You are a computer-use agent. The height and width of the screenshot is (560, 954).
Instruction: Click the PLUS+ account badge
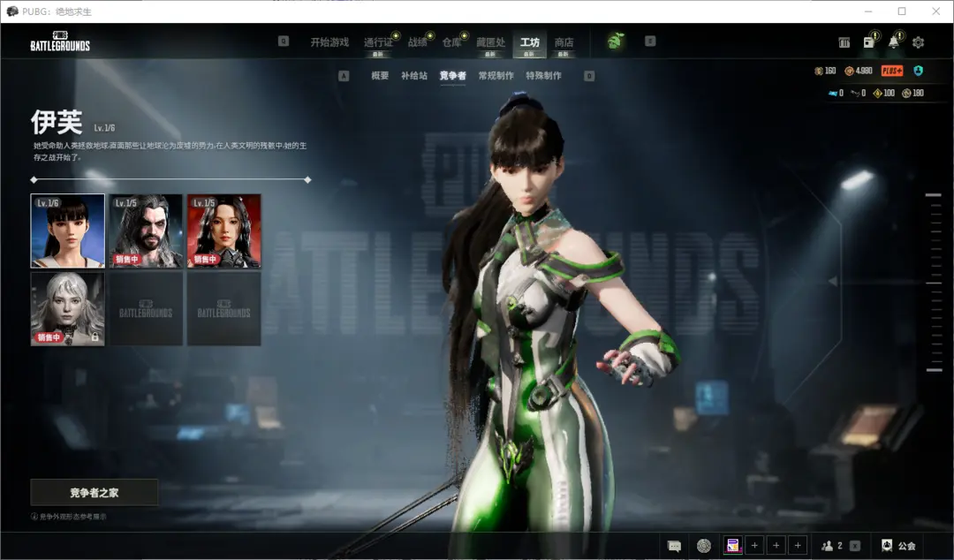pos(892,71)
